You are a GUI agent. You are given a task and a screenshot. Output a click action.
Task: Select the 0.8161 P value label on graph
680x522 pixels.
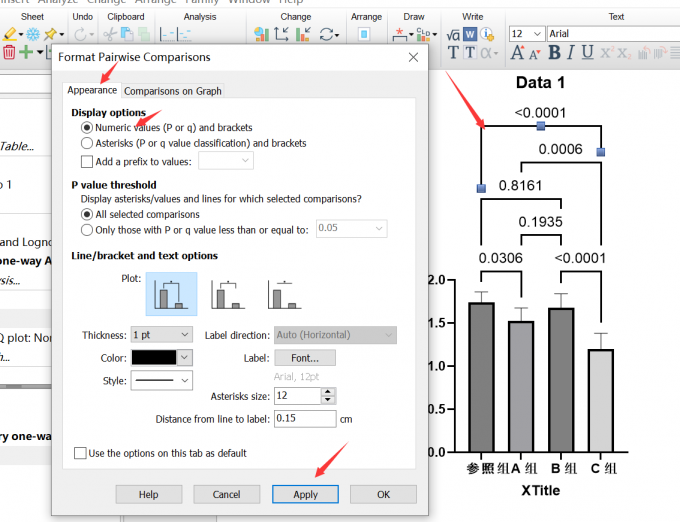pyautogui.click(x=520, y=186)
